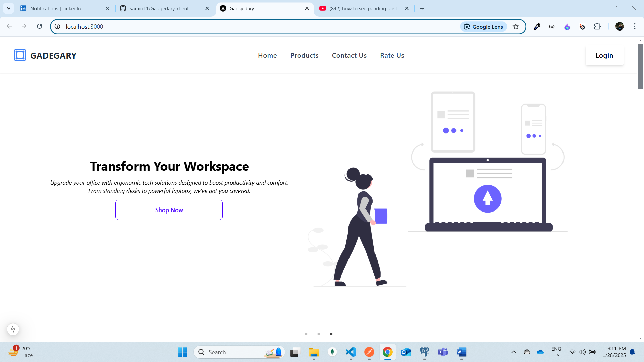Select the first carousel slide dot
The height and width of the screenshot is (362, 644).
[306, 334]
